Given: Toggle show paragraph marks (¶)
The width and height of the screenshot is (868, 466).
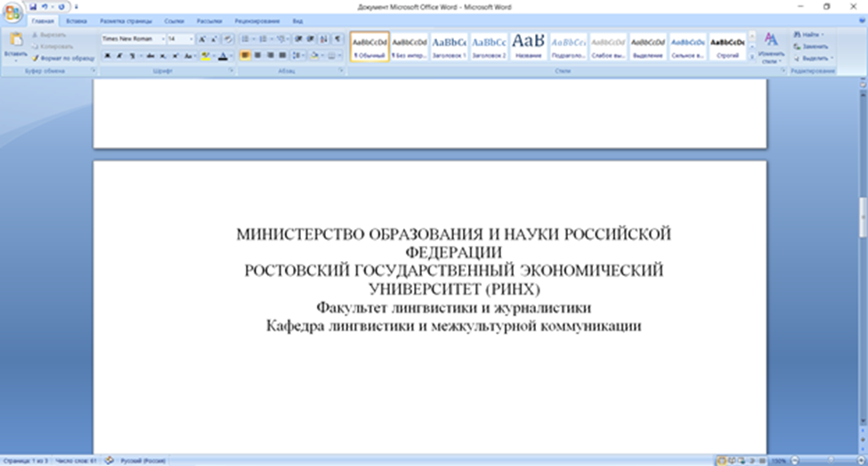Looking at the screenshot, I should tap(337, 39).
